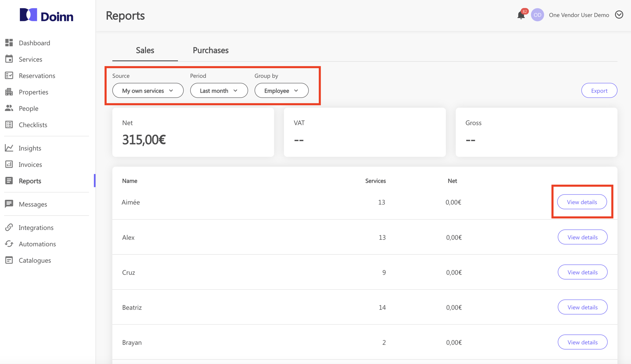Screen dimensions: 631x364
Task: Open Dashboard from the sidebar menu
Action: [34, 43]
